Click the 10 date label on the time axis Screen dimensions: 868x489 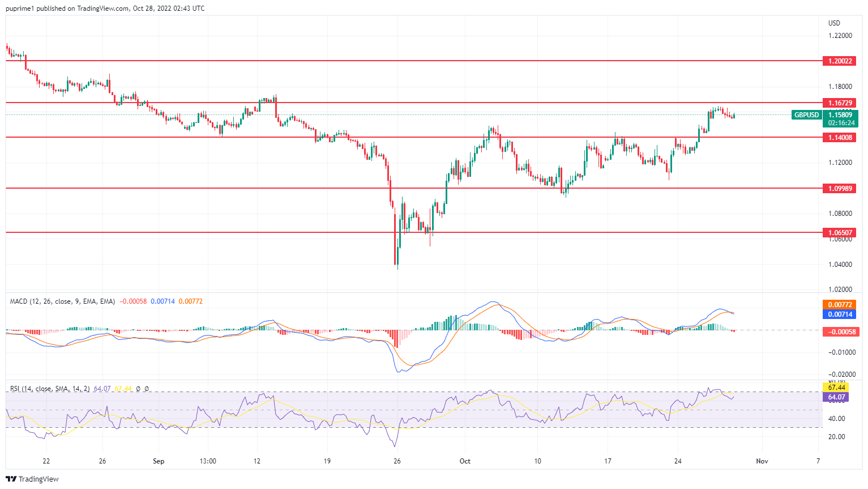[x=537, y=461]
